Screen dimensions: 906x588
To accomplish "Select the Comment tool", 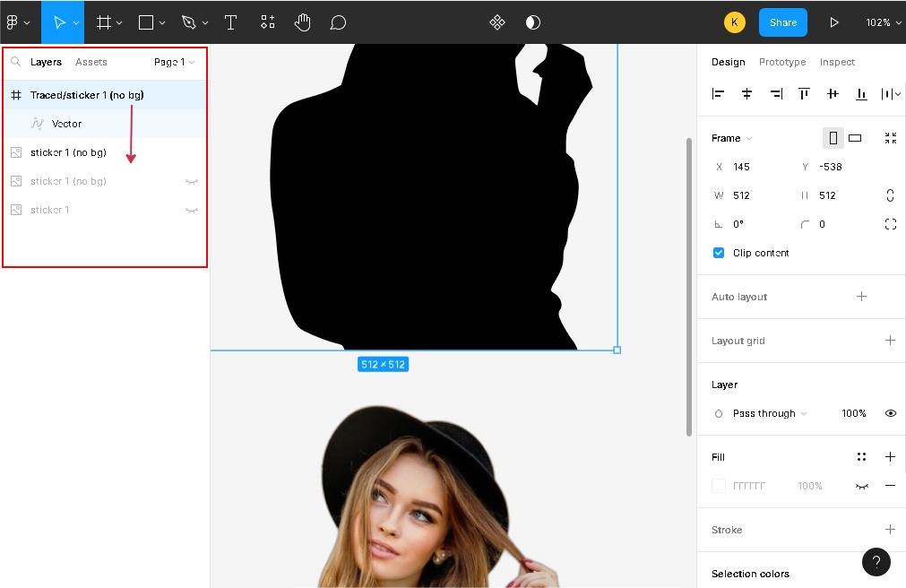I will [x=338, y=22].
